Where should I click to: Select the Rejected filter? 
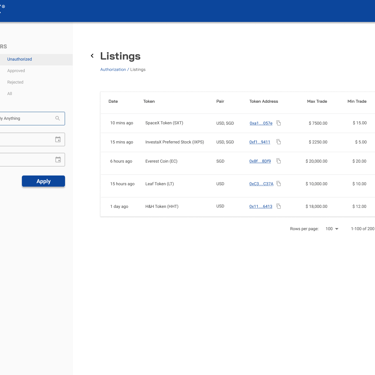coord(15,82)
